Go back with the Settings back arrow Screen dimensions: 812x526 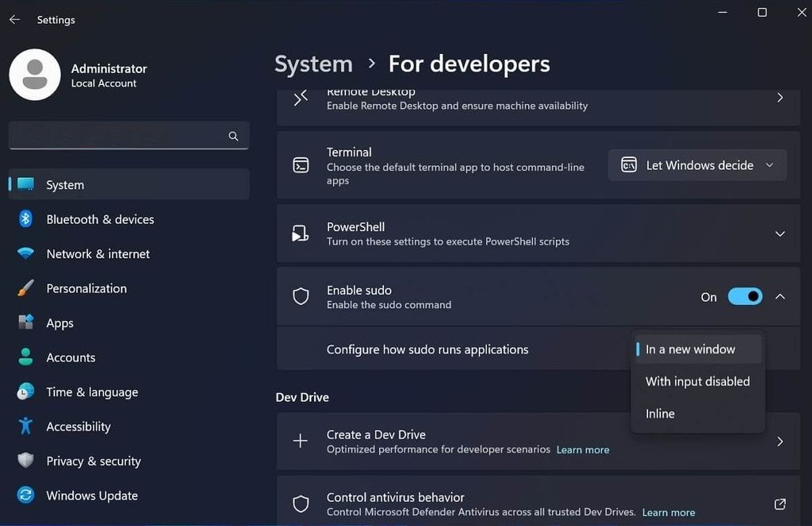tap(14, 20)
